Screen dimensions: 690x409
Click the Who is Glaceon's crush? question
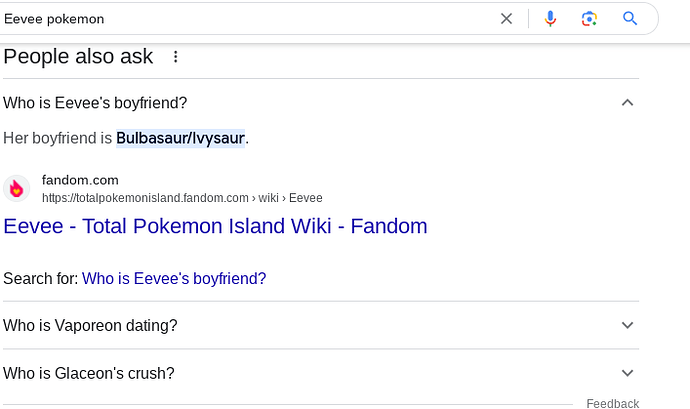pyautogui.click(x=89, y=373)
